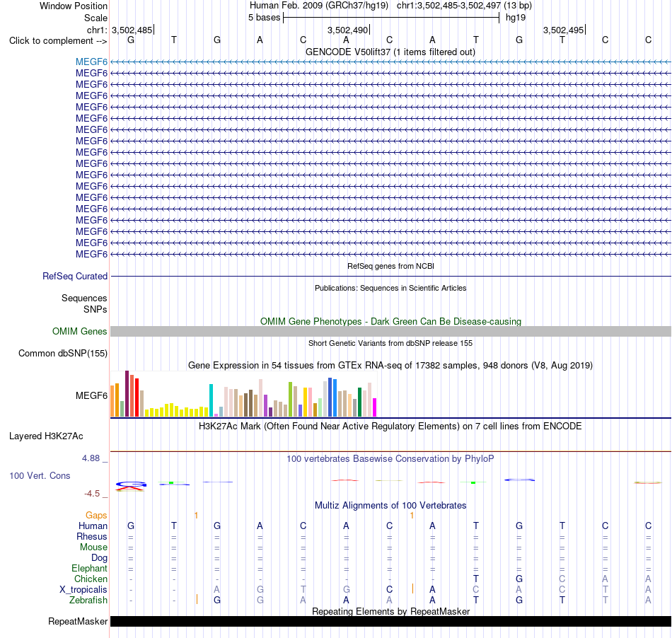Click Multiz Alignments of 100 Vertebrates title
The height and width of the screenshot is (638, 672).
[390, 506]
